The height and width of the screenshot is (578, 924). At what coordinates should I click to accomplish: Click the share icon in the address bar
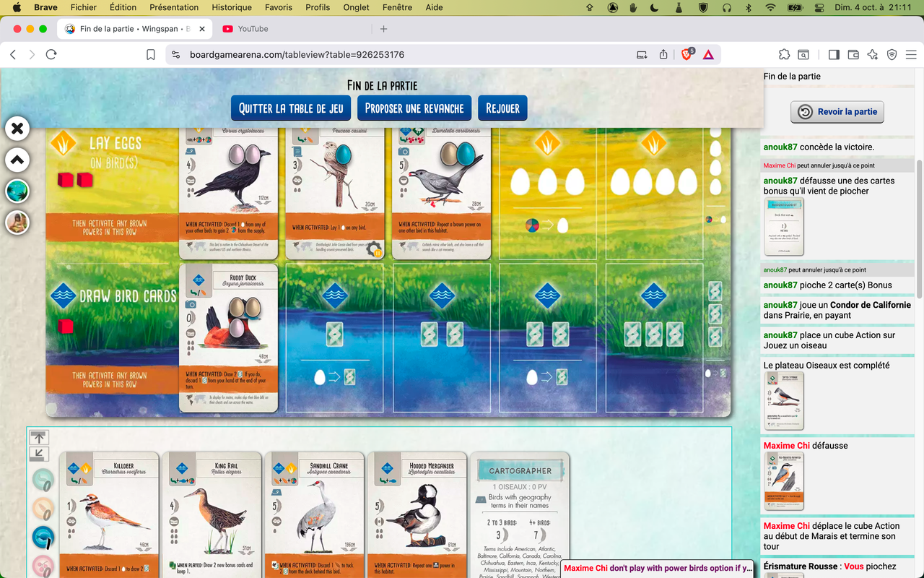[x=663, y=54]
